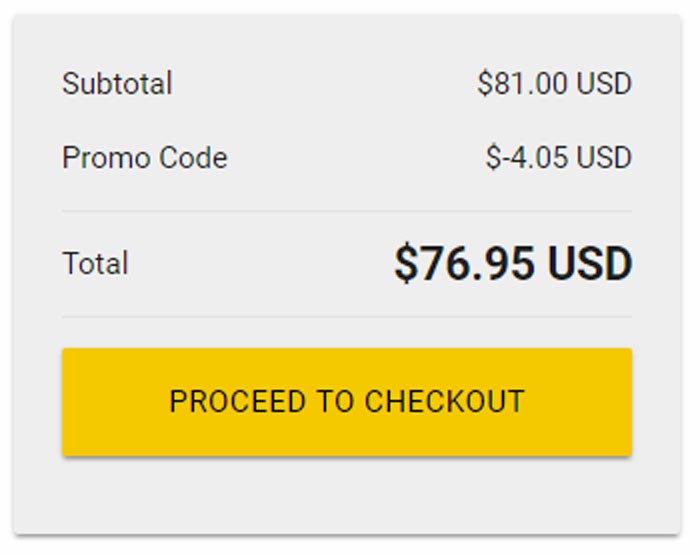Click the divider line below the Total row
This screenshot has width=700, height=554.
tap(346, 317)
